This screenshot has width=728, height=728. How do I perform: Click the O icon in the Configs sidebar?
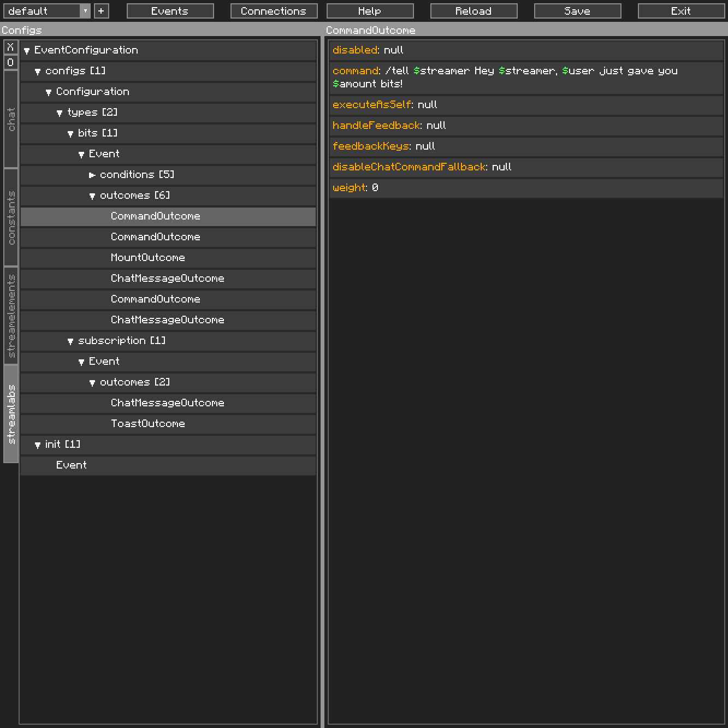(10, 62)
